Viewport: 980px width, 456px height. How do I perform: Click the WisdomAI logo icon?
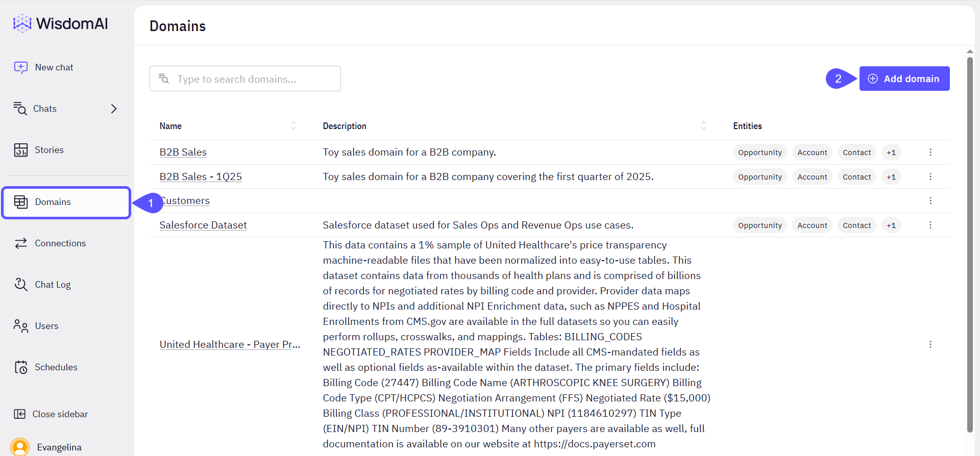(x=22, y=23)
